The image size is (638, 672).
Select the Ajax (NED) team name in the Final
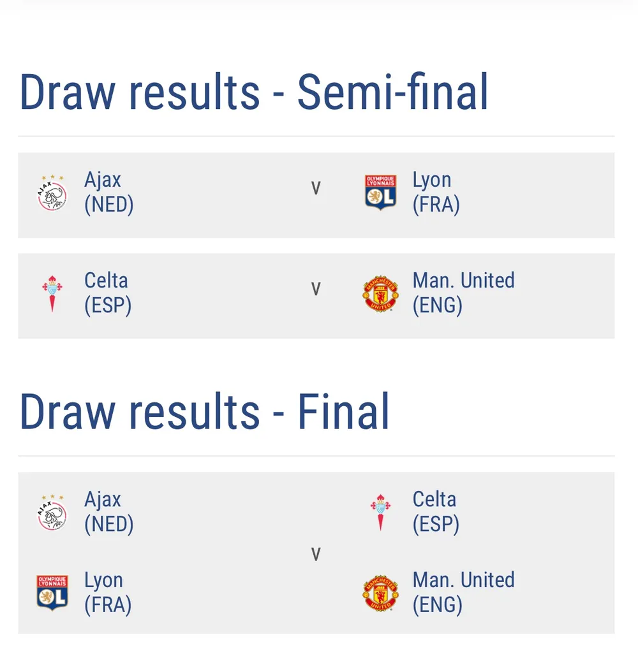[x=109, y=512]
